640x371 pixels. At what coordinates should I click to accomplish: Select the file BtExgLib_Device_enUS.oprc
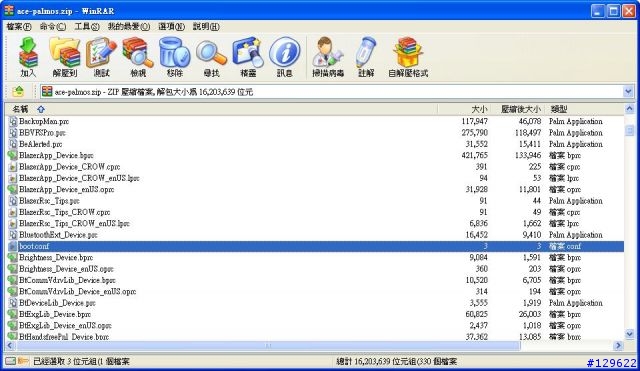(x=65, y=326)
